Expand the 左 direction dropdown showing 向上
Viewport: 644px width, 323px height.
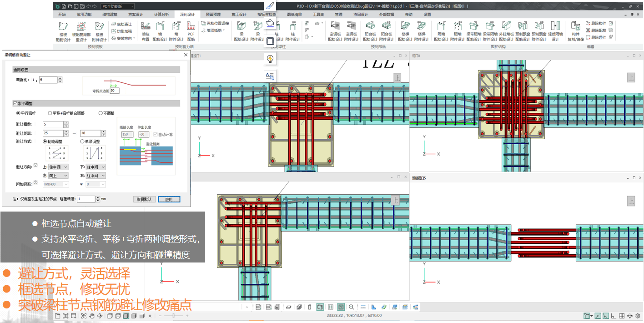coord(58,176)
